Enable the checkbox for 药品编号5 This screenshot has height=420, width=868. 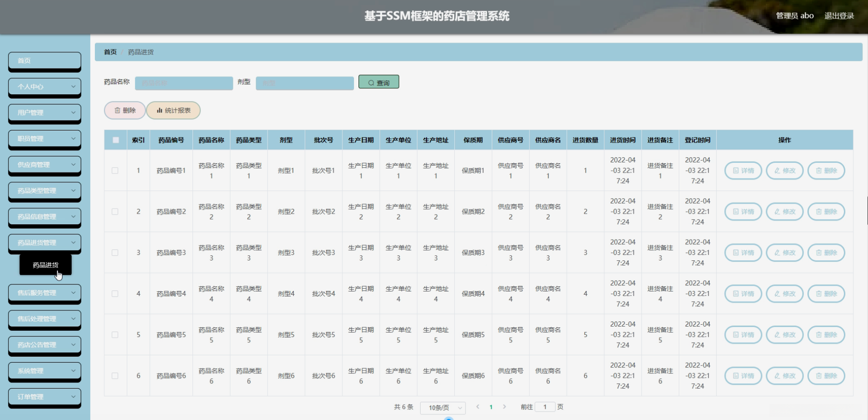pos(115,335)
